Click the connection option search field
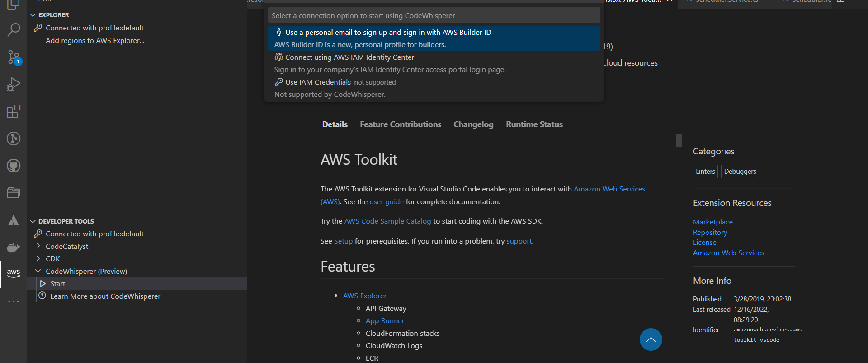 click(434, 15)
